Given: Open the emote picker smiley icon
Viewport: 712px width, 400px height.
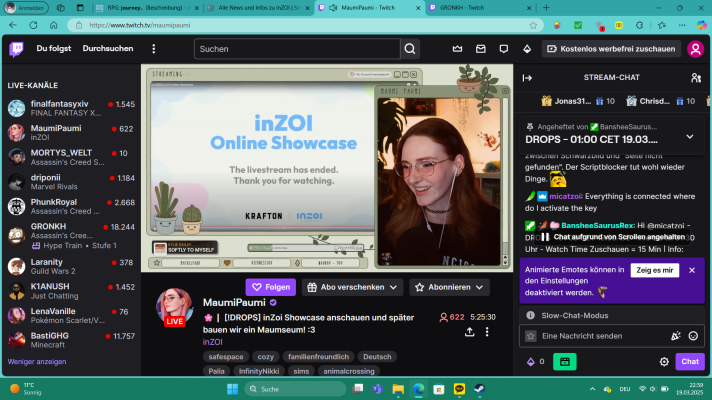Looking at the screenshot, I should [693, 336].
